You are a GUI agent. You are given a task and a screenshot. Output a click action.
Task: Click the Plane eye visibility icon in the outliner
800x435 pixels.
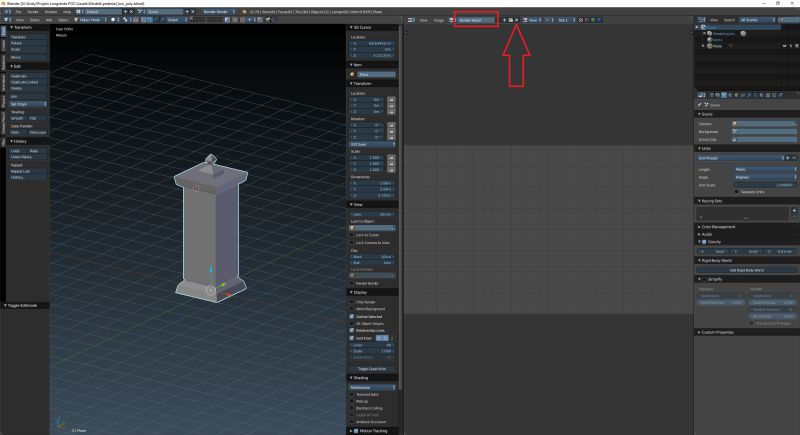785,46
